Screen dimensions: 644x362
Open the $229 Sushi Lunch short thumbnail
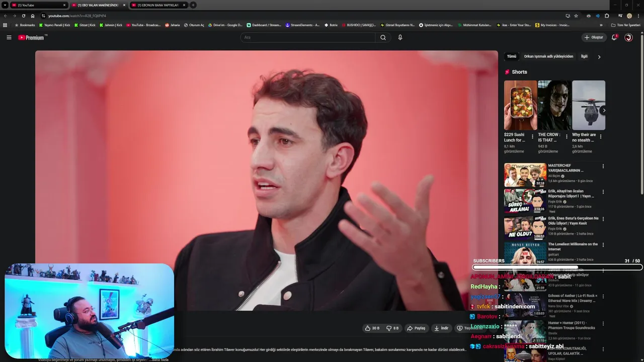pyautogui.click(x=521, y=105)
